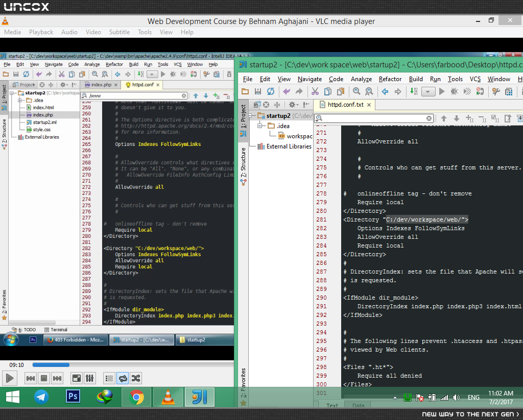Click VLC next media button
523x420 pixels.
coord(57,378)
